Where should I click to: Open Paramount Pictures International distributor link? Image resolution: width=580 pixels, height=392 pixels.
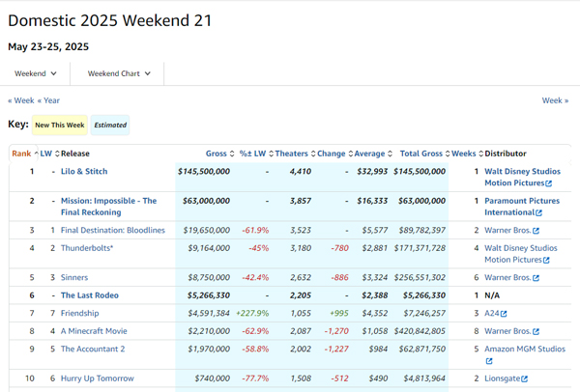pyautogui.click(x=522, y=207)
